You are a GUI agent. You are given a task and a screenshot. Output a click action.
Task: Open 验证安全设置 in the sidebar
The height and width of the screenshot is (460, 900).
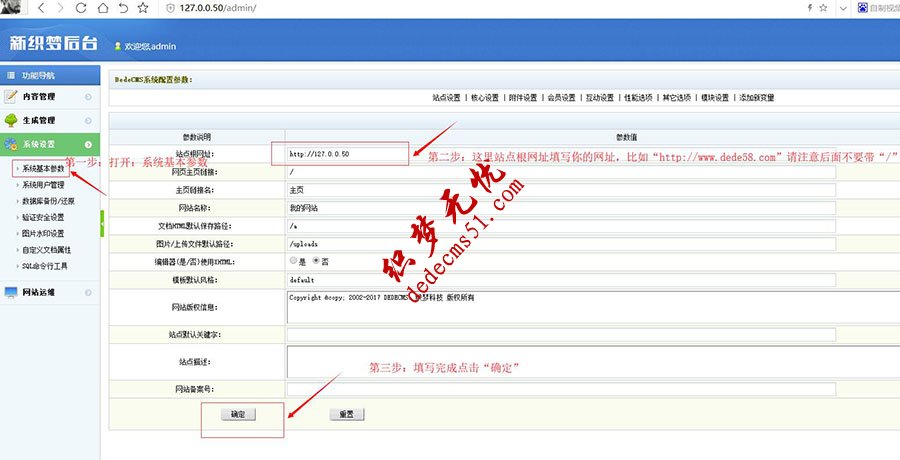tap(43, 217)
